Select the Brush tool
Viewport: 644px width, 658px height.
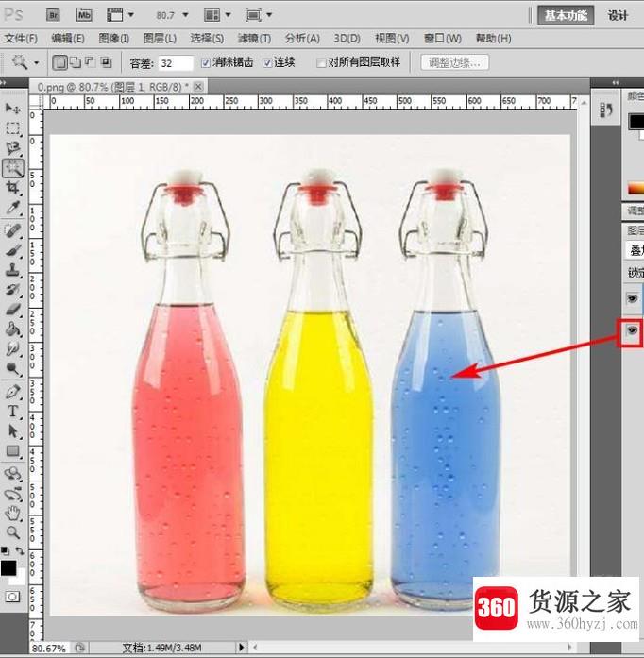coord(13,250)
